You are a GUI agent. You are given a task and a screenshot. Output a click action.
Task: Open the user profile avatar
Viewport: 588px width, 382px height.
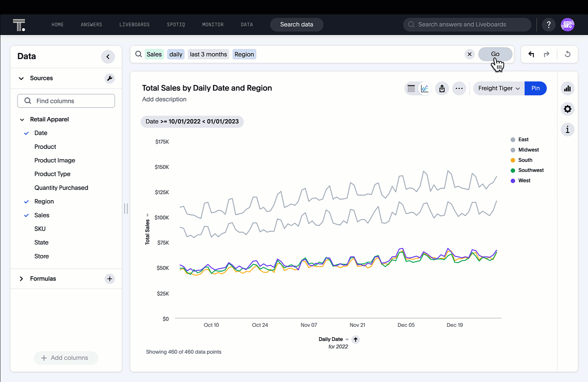click(x=567, y=25)
